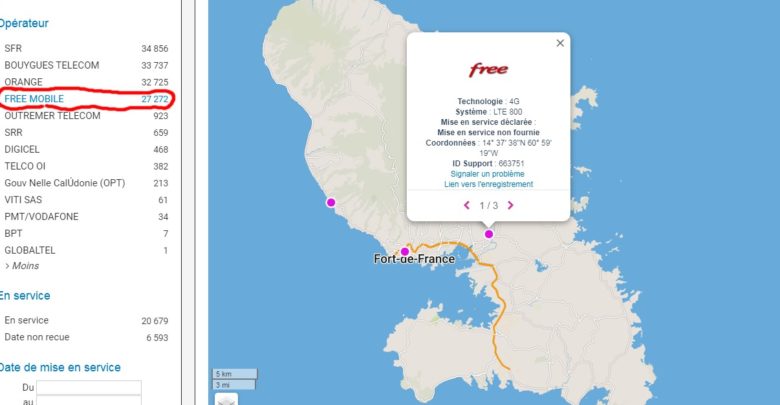The width and height of the screenshot is (780, 405).
Task: Filter sites by En service status
Action: (86, 320)
